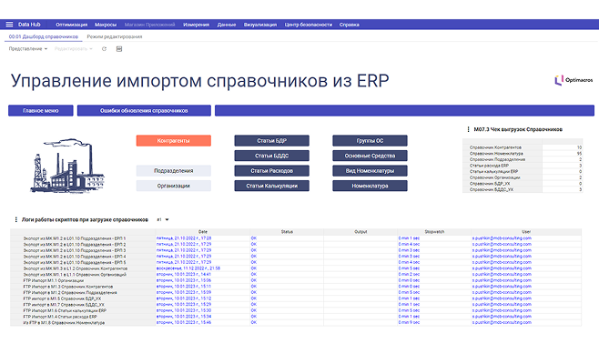Image resolution: width=599 pixels, height=364 pixels.
Task: Click the Optimacros logo
Action: [574, 80]
